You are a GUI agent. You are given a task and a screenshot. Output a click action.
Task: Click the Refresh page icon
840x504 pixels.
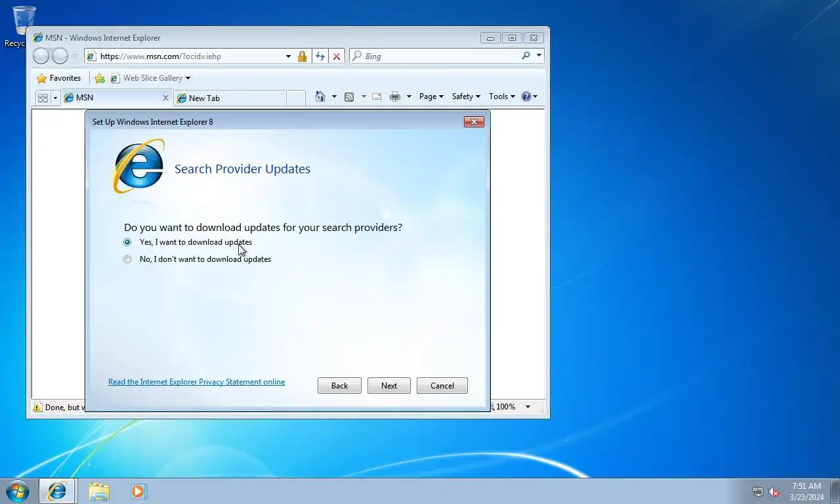(320, 56)
